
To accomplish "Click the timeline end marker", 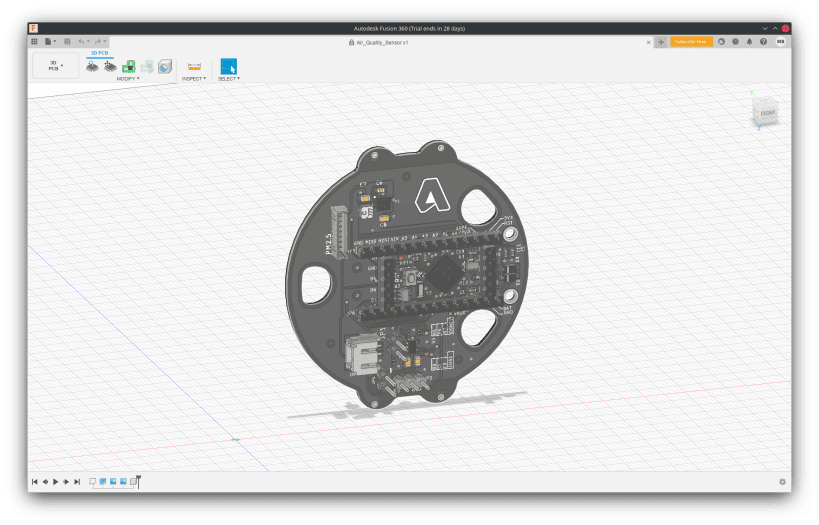I will coord(138,481).
